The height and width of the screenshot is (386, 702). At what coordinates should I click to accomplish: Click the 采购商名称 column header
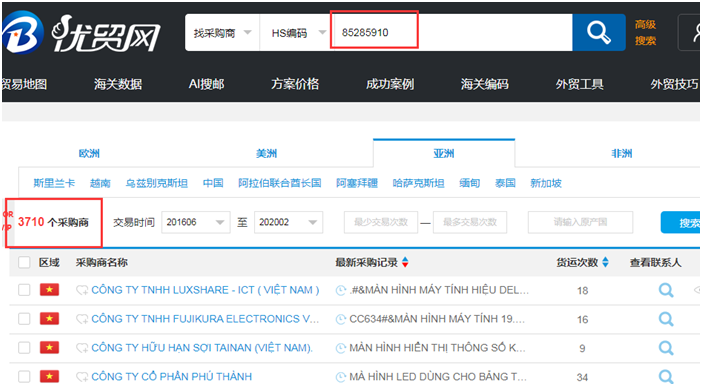click(102, 262)
